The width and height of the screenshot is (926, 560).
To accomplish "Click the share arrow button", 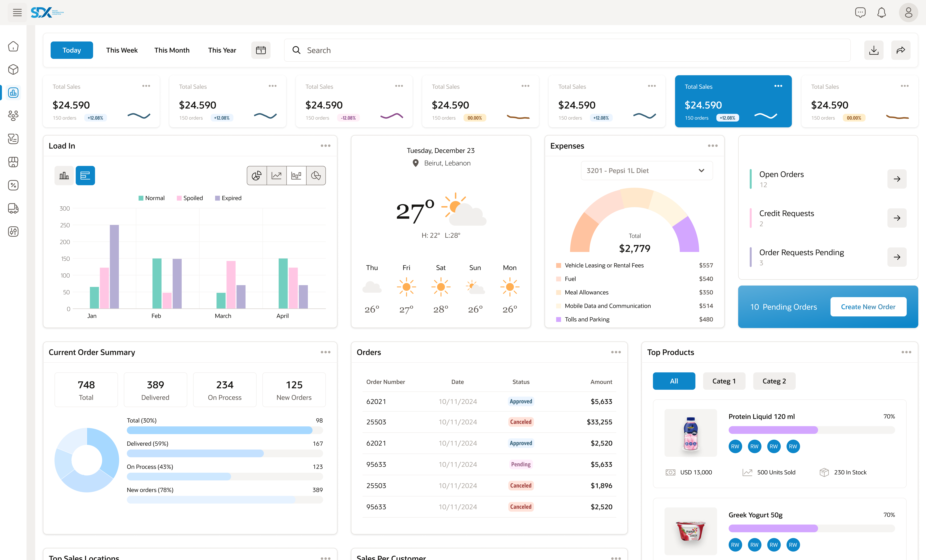I will [x=900, y=50].
